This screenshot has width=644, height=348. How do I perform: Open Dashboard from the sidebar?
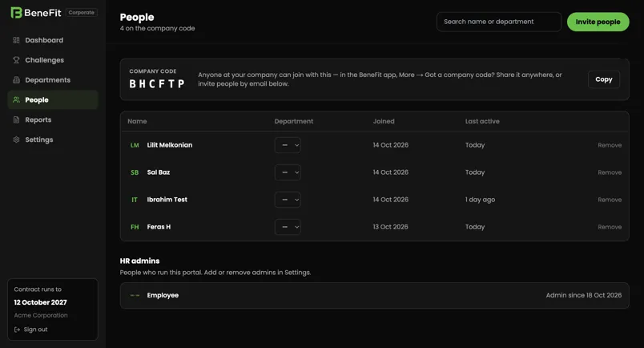53,40
